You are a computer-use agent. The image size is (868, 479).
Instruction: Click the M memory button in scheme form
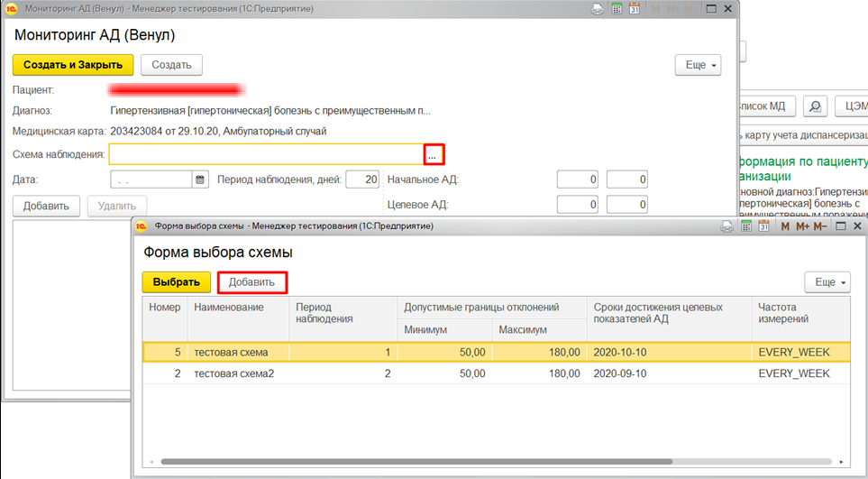[x=785, y=226]
